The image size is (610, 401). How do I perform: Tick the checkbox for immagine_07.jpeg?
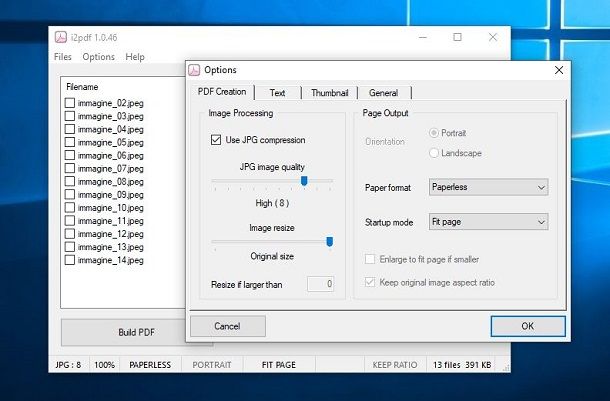(x=70, y=169)
